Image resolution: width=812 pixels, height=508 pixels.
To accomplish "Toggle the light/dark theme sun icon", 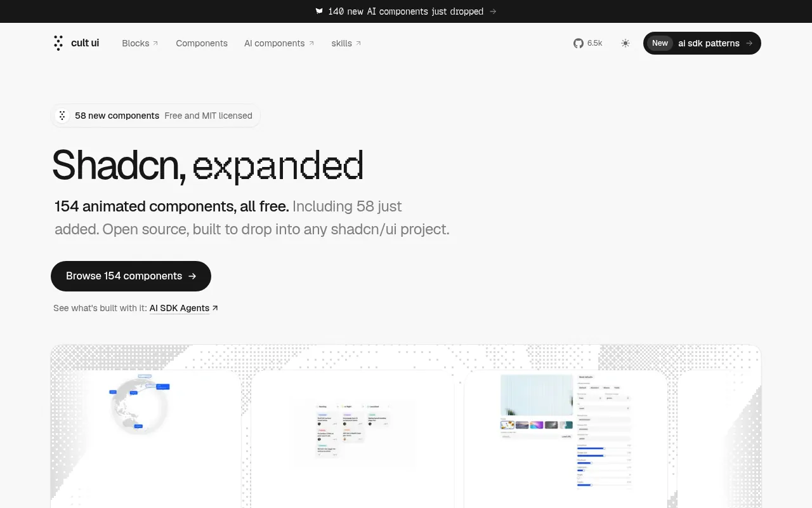I will coord(625,43).
